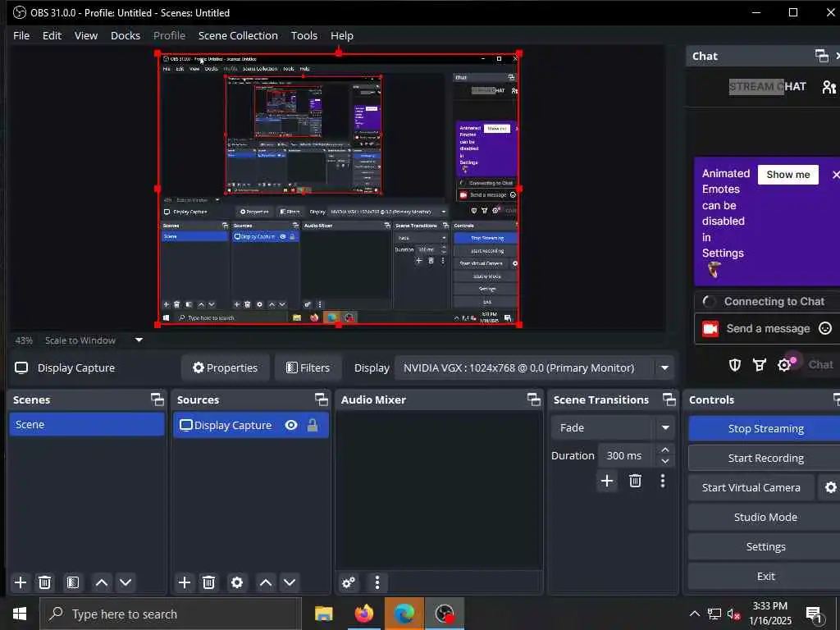Select the Scene item in Scenes list
Screen dimensions: 840x630
(87, 424)
